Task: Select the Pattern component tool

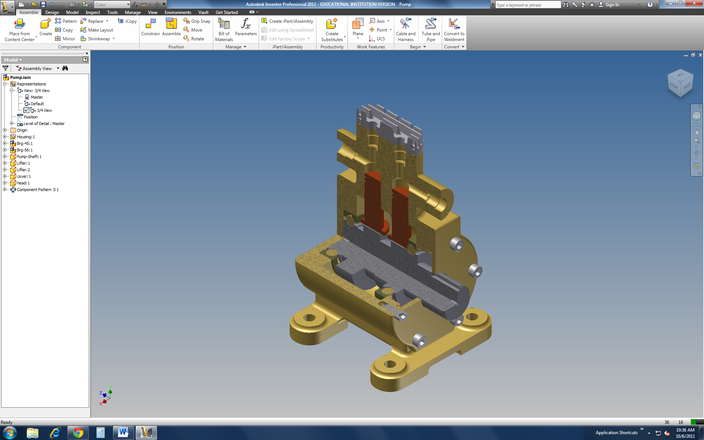Action: (66, 21)
